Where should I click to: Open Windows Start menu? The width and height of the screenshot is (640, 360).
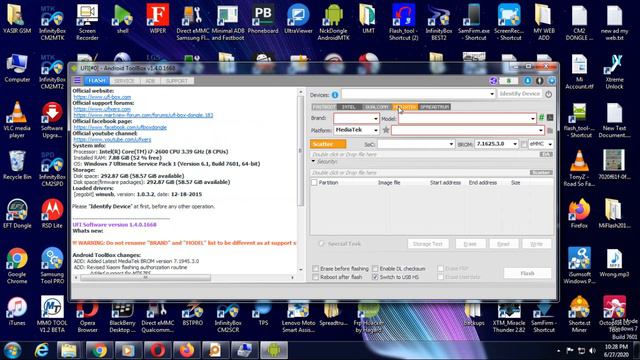tap(12, 351)
